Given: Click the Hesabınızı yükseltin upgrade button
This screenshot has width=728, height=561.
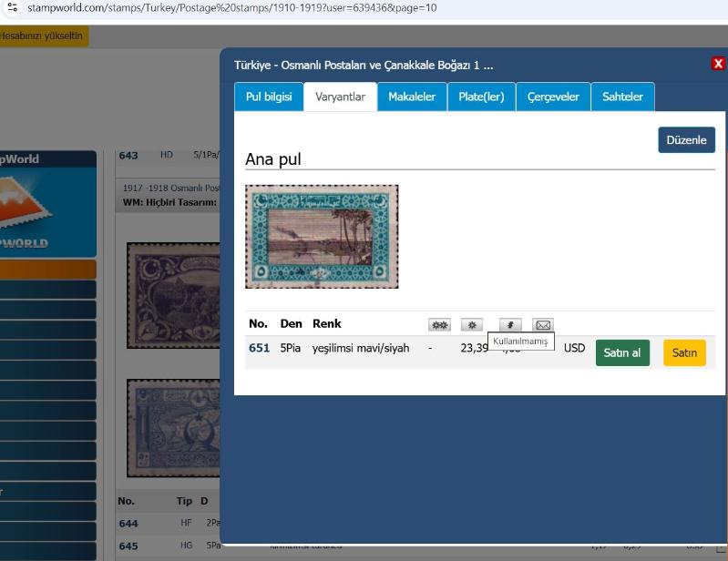Looking at the screenshot, I should pos(43,36).
